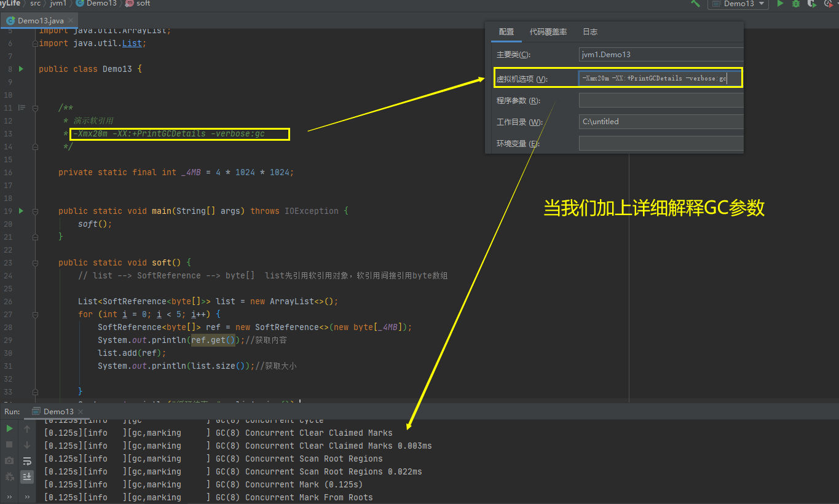Focus the empty 程序参数 field
This screenshot has height=504, width=839.
tap(661, 100)
